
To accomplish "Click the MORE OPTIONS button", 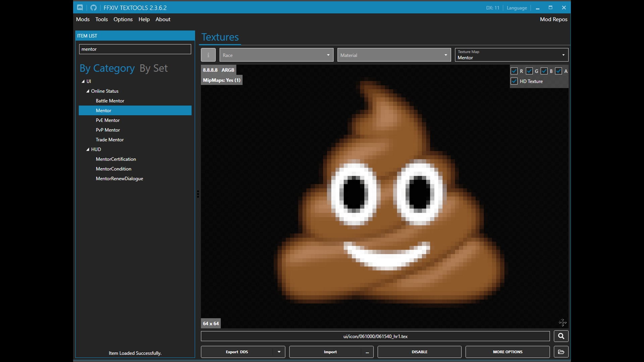I will [x=508, y=352].
